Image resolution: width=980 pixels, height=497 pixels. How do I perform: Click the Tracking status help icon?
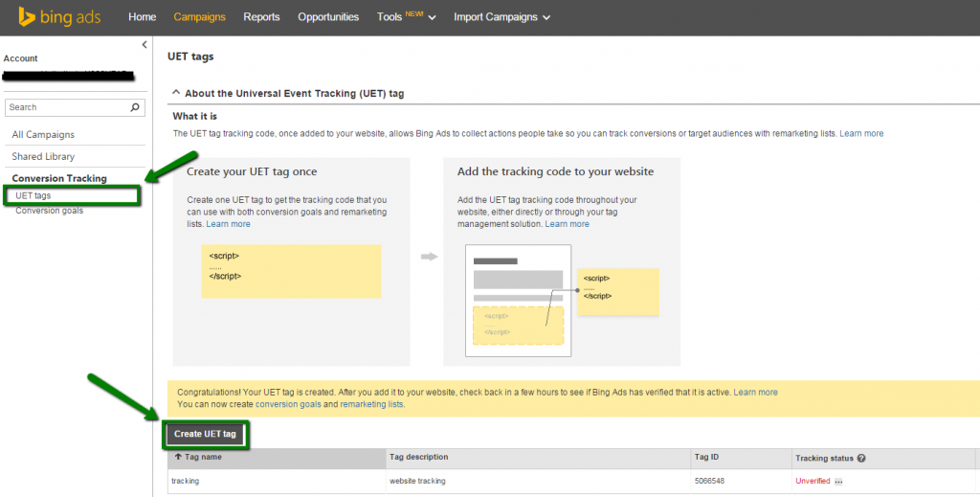[x=862, y=458]
